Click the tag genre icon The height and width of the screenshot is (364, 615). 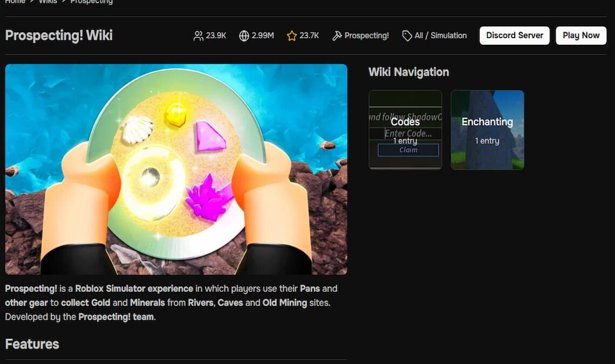click(x=407, y=36)
